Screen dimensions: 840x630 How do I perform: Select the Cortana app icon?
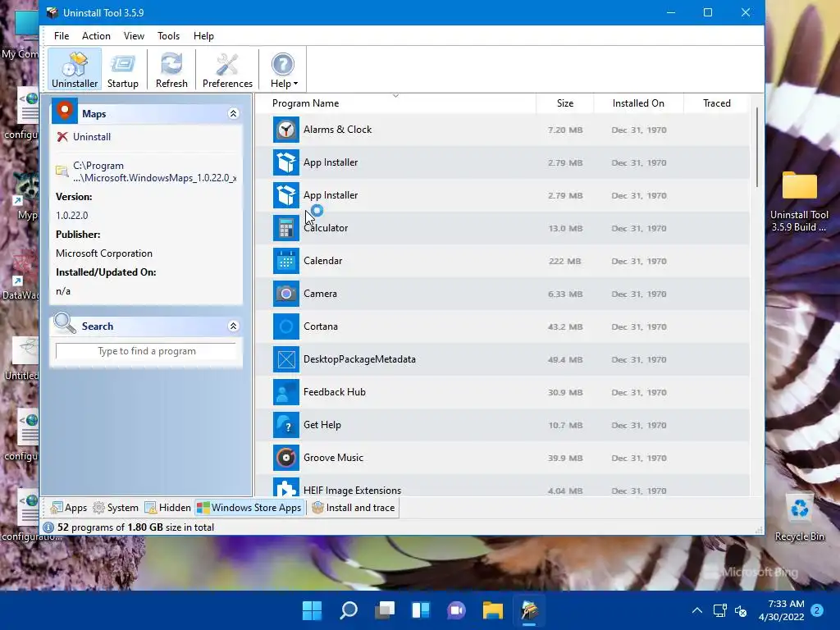286,326
